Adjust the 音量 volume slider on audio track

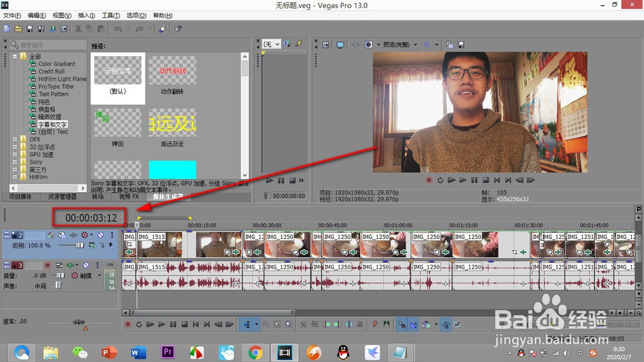(60, 275)
